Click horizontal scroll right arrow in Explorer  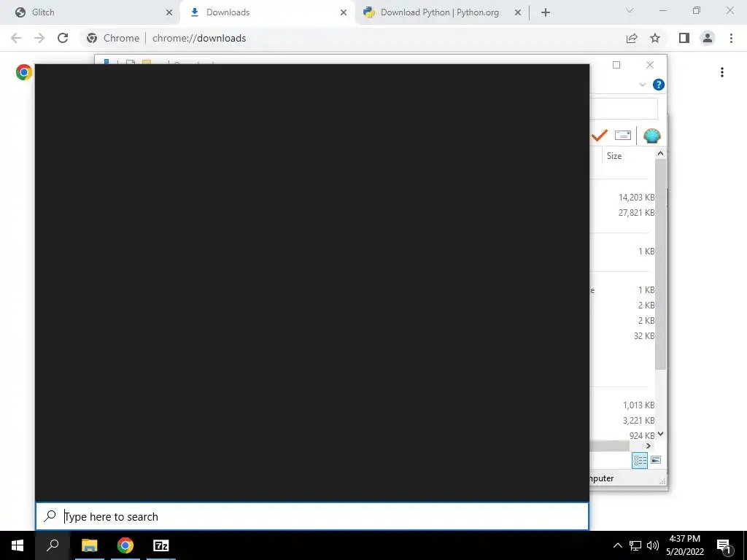click(648, 446)
